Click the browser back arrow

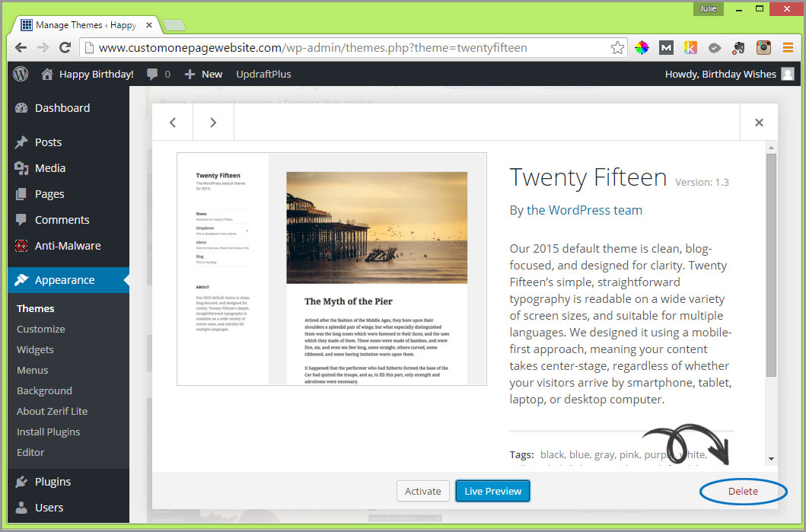pos(21,48)
